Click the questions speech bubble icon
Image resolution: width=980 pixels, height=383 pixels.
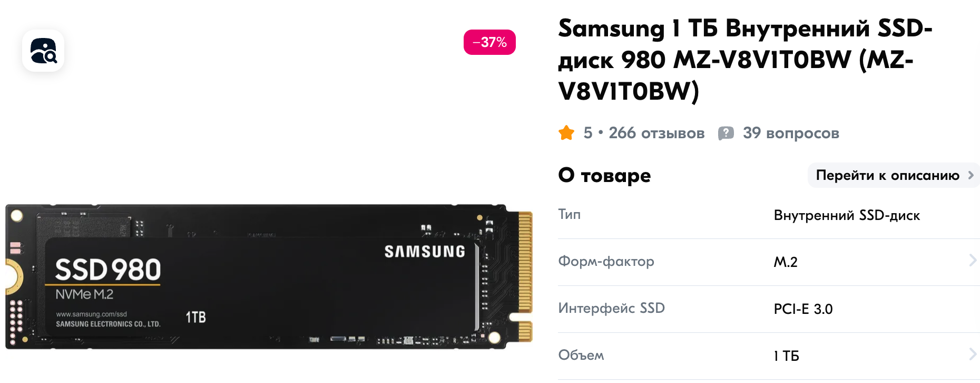pyautogui.click(x=726, y=133)
